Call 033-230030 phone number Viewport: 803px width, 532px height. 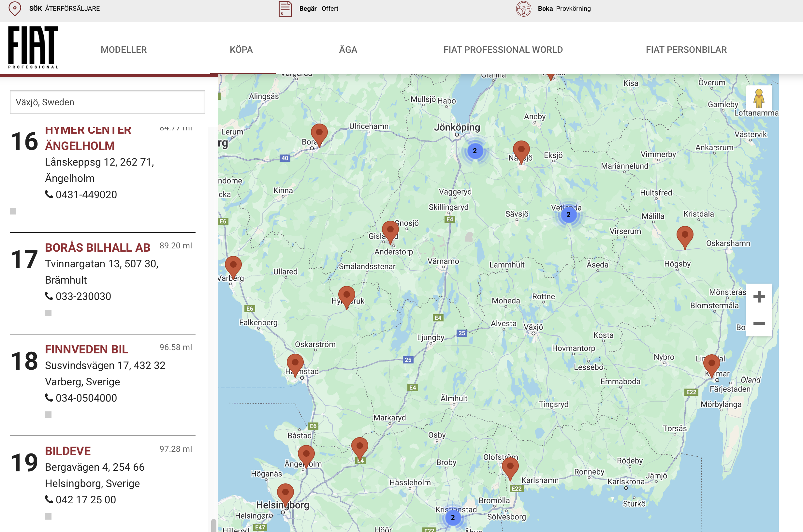pyautogui.click(x=83, y=296)
